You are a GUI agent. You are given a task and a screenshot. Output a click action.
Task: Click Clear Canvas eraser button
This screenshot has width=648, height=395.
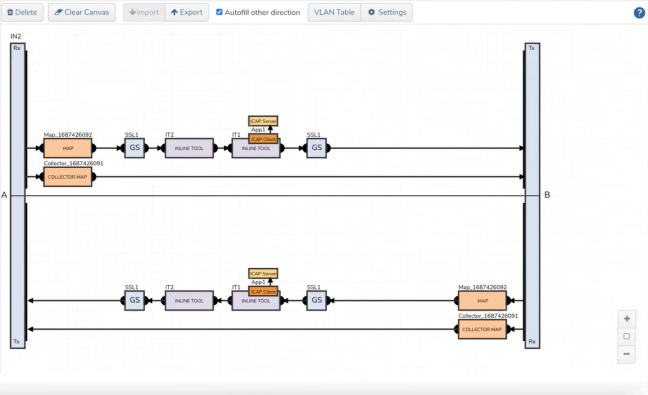point(82,12)
